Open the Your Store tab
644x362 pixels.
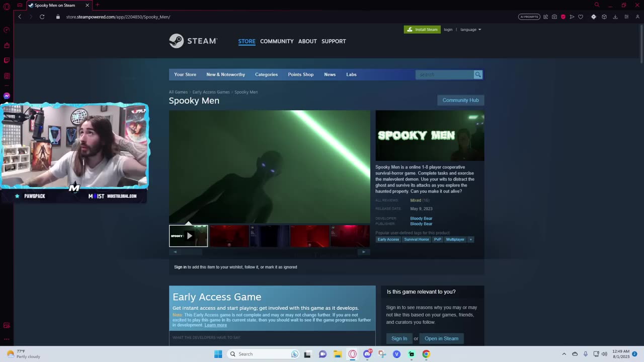[185, 74]
